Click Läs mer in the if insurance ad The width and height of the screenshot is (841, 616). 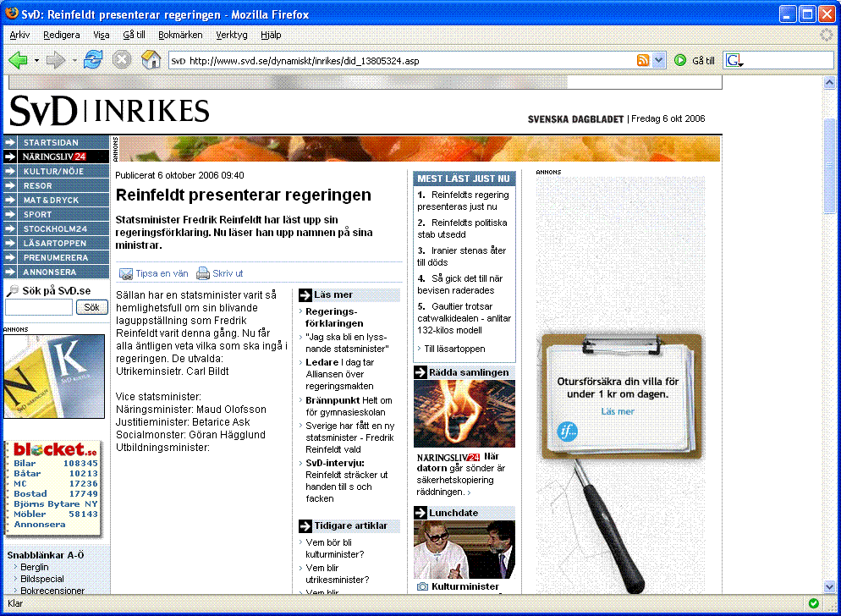click(x=618, y=411)
